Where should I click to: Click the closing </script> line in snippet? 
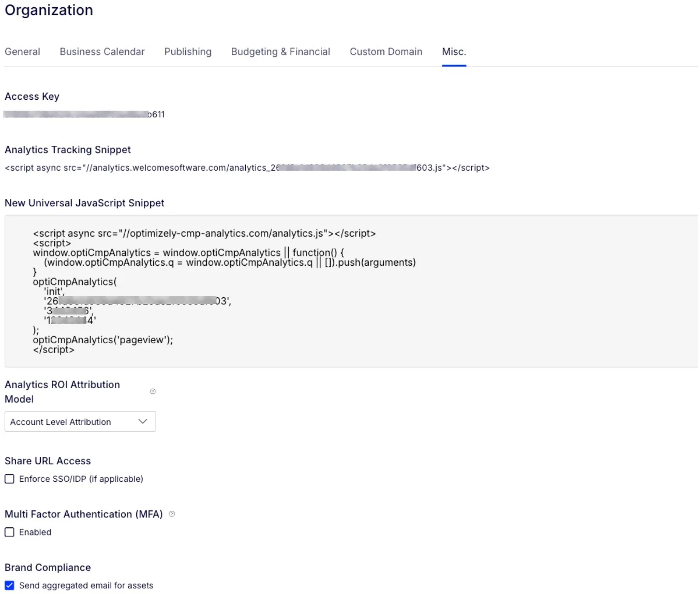point(54,349)
